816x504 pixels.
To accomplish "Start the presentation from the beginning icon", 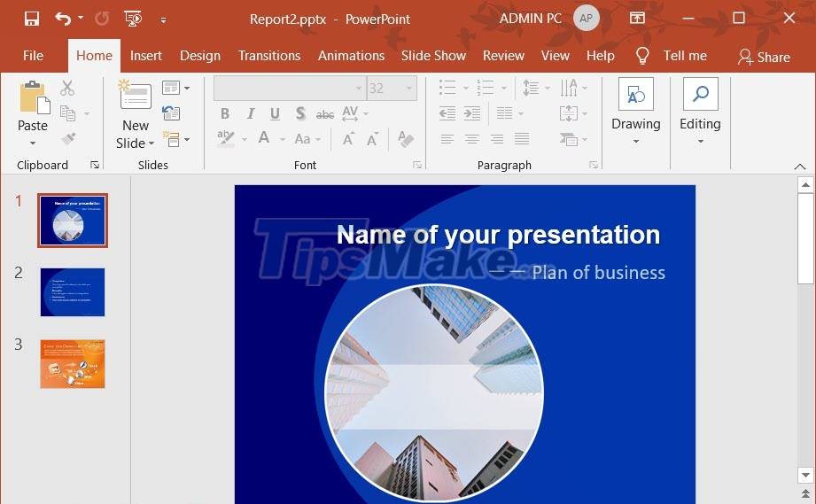I will click(133, 19).
